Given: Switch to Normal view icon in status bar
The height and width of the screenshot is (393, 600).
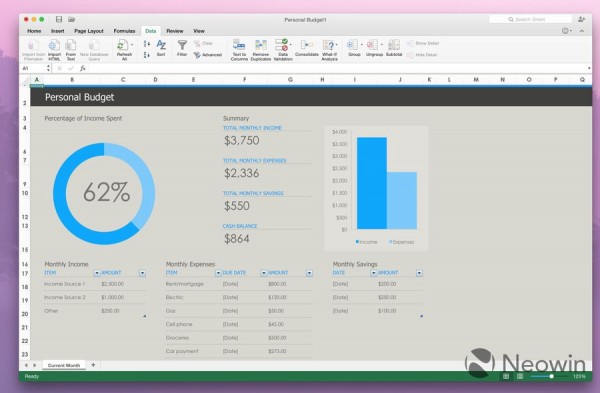Looking at the screenshot, I should (506, 376).
